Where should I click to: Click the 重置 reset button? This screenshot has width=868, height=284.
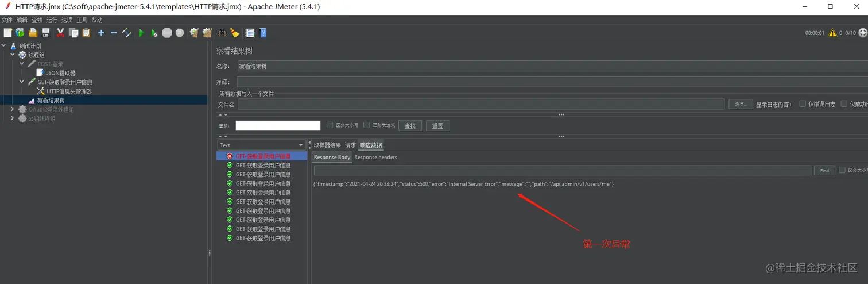(x=437, y=125)
